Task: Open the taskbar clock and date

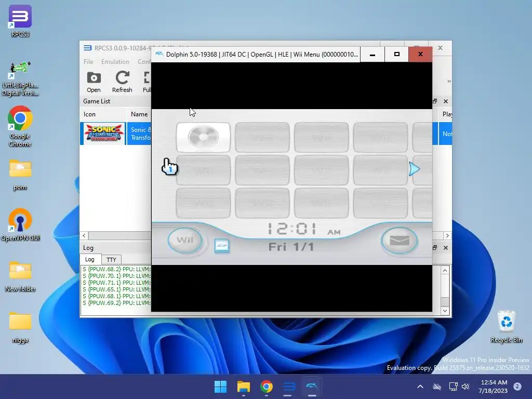Action: coord(494,387)
